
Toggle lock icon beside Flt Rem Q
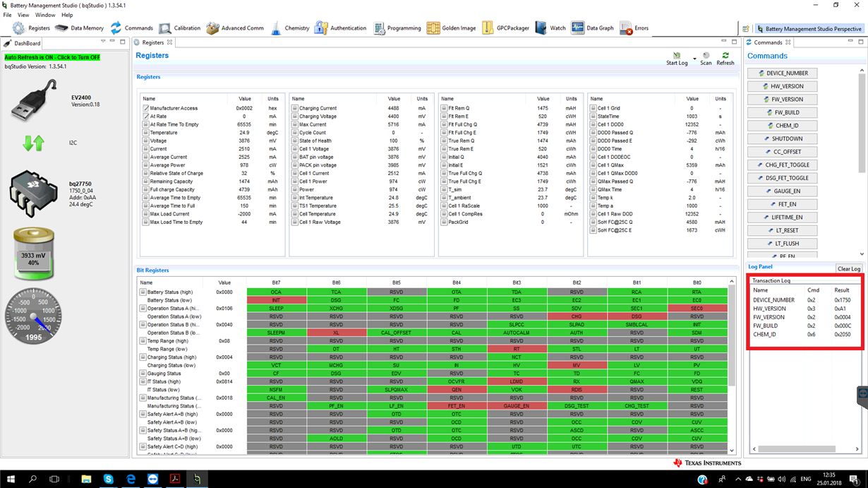pos(445,108)
